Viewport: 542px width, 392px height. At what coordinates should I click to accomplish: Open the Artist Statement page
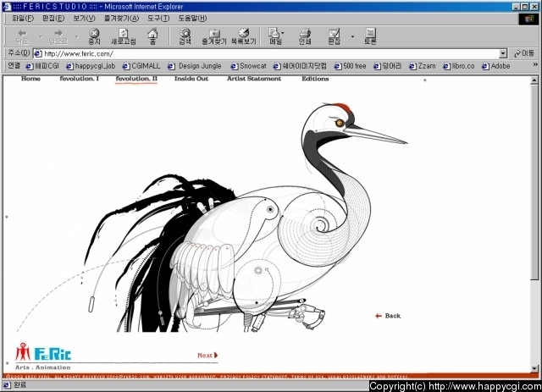pyautogui.click(x=254, y=79)
